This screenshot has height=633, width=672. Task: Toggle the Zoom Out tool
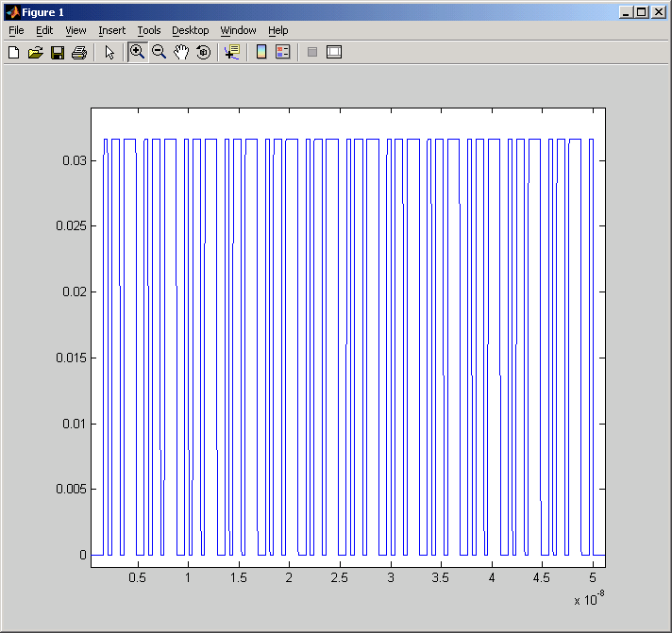click(x=159, y=52)
